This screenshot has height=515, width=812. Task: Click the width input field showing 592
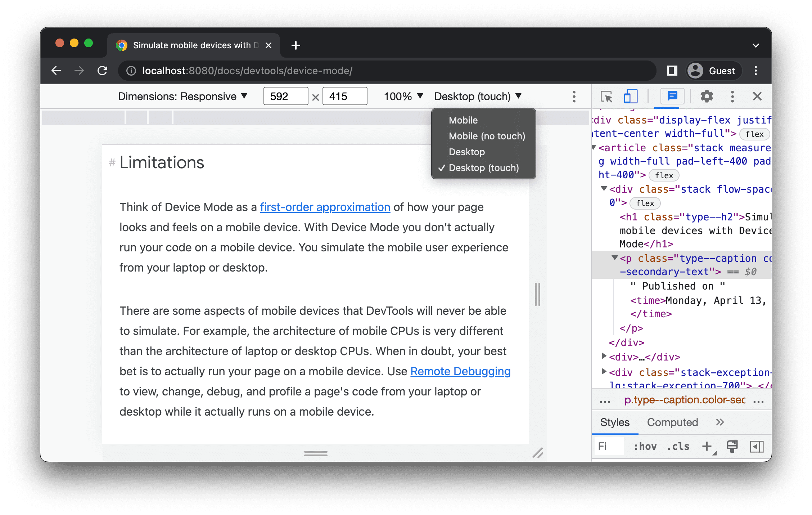pyautogui.click(x=284, y=96)
